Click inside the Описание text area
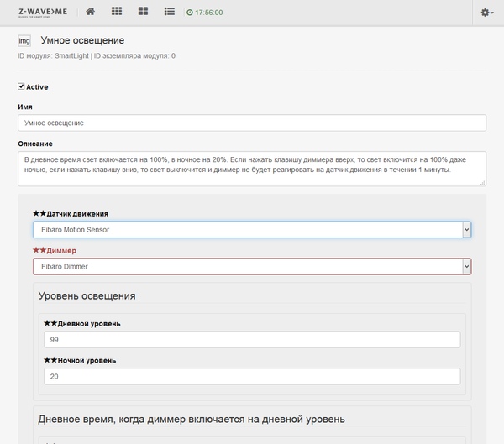The image size is (504, 444). tap(252, 168)
